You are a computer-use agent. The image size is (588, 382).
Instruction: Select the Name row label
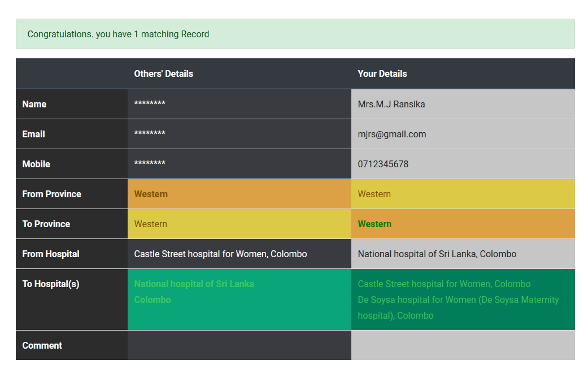34,104
